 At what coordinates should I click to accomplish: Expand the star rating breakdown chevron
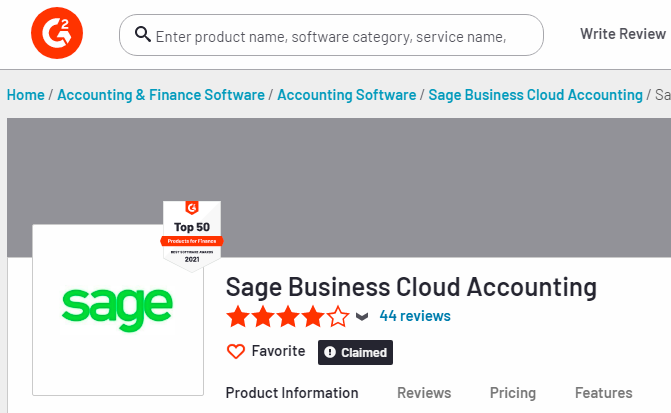tap(362, 317)
